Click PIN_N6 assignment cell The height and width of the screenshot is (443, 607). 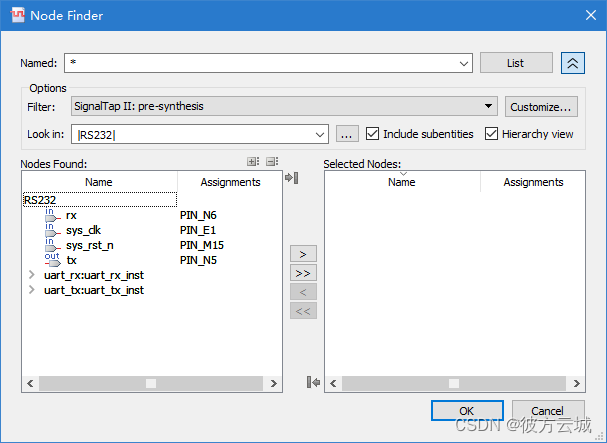coord(198,215)
